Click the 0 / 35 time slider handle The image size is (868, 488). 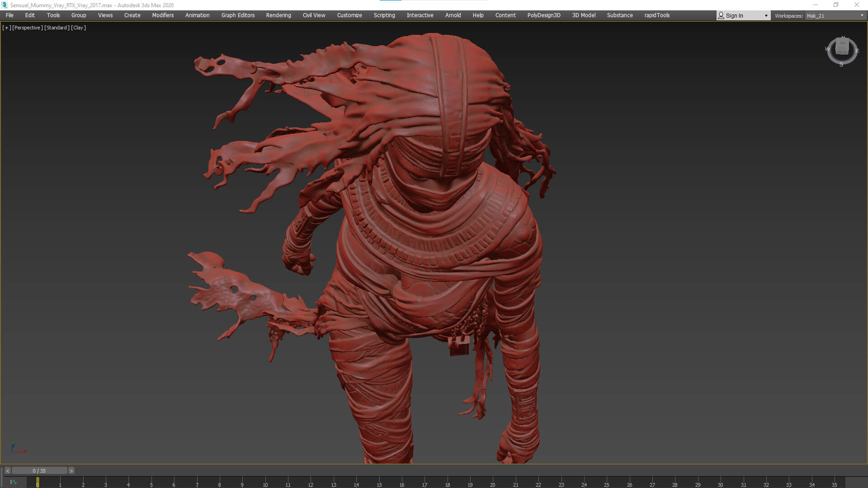(39, 471)
